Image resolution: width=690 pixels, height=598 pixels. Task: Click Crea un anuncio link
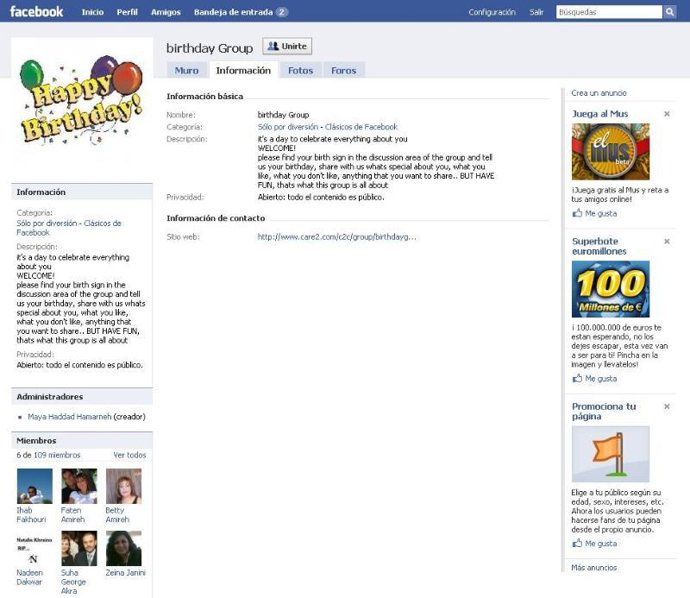pos(599,93)
